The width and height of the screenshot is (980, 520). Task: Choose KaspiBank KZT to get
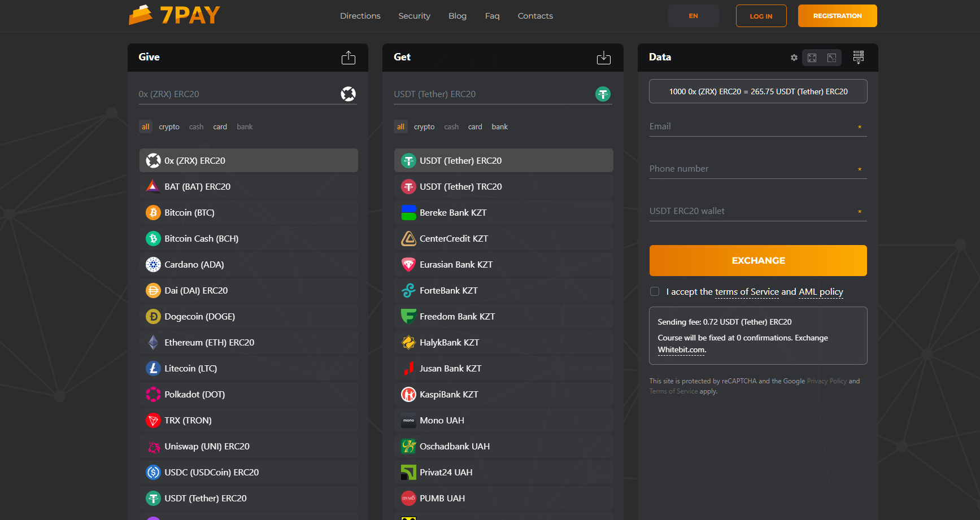pos(504,394)
